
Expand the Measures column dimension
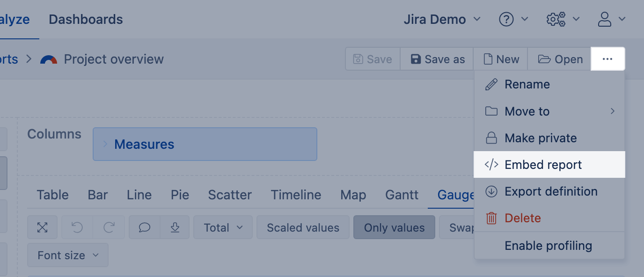point(105,144)
